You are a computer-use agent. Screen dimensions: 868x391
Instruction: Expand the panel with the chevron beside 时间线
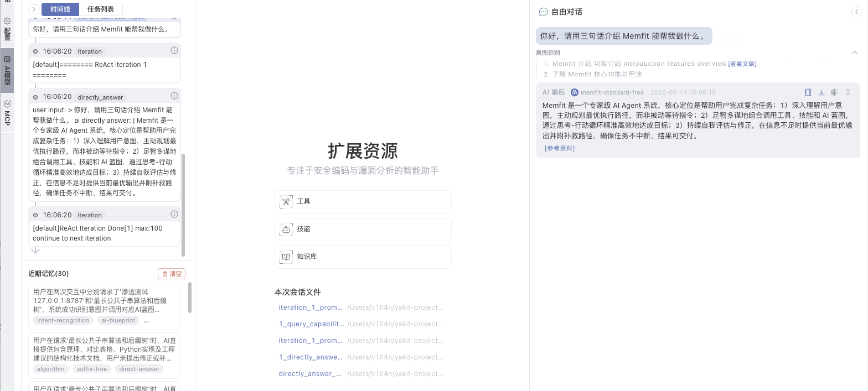(34, 9)
